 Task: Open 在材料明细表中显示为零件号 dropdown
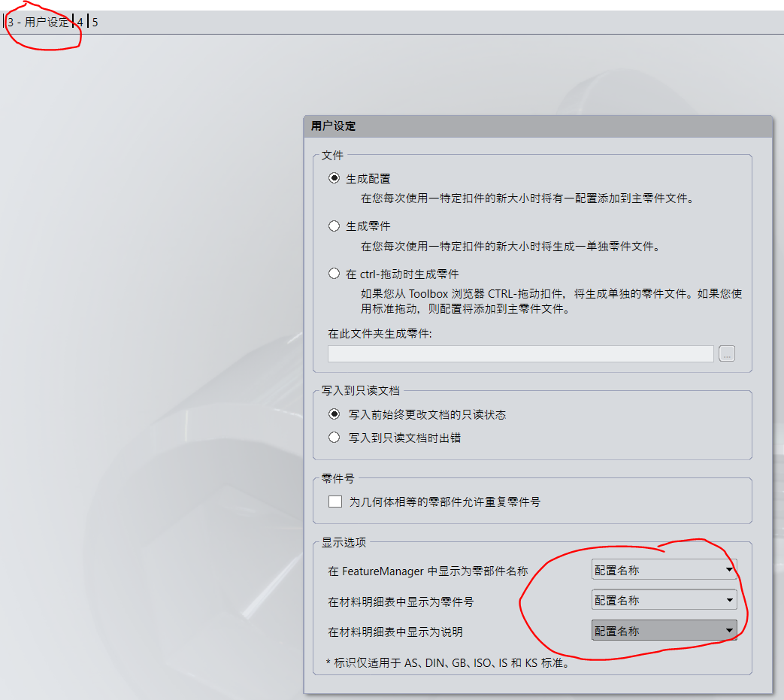[664, 600]
